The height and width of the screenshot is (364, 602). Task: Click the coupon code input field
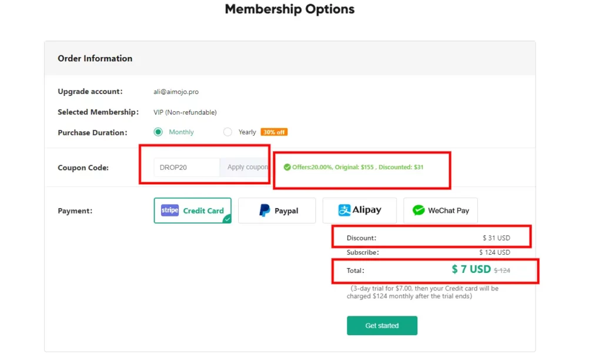[187, 168]
